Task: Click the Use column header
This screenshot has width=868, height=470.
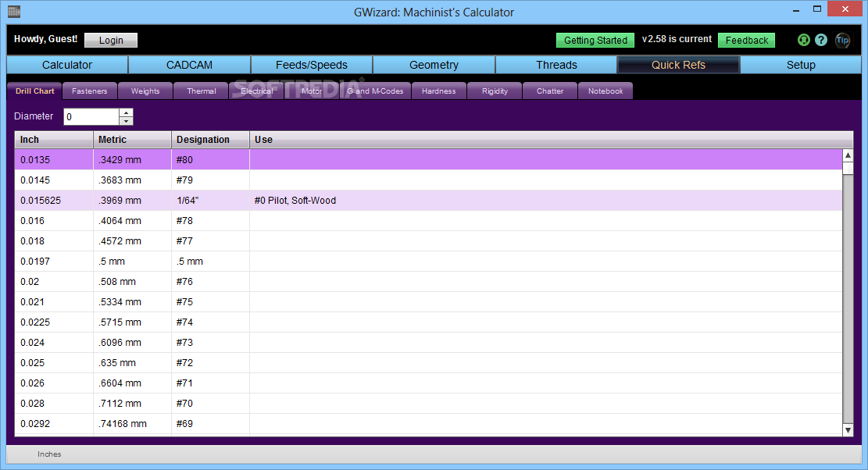Action: coord(552,140)
